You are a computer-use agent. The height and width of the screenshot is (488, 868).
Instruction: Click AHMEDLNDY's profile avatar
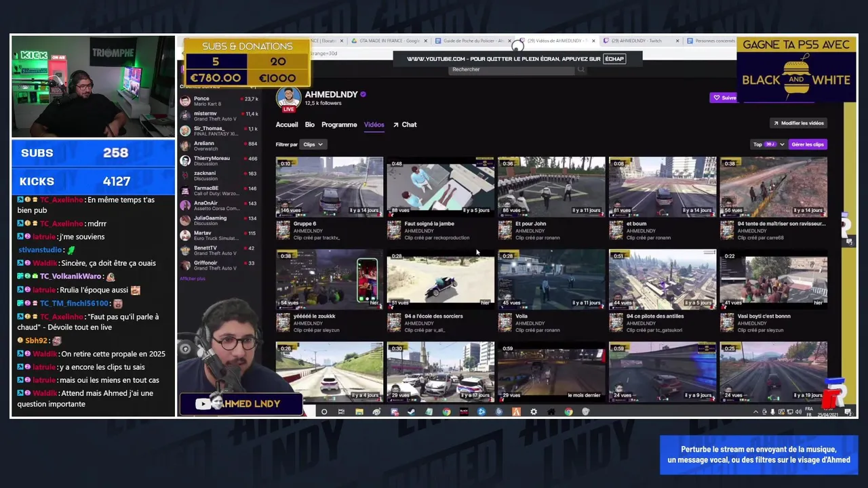288,98
